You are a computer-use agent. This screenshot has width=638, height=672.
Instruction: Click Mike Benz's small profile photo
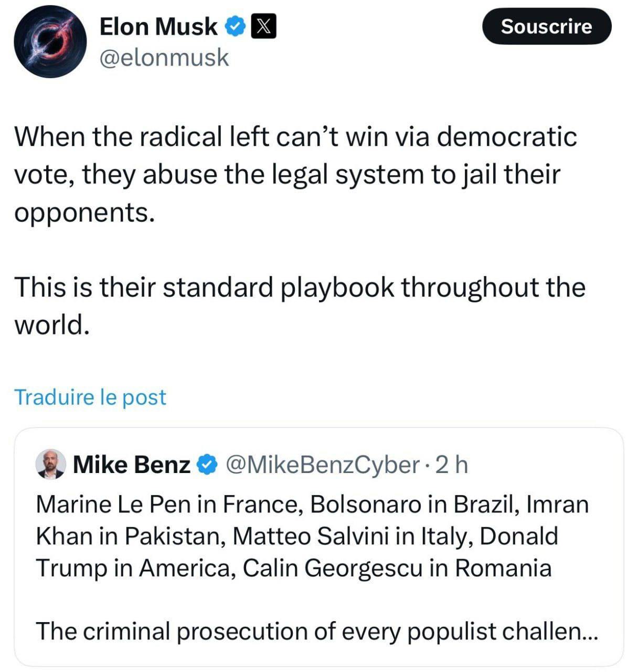tap(51, 465)
